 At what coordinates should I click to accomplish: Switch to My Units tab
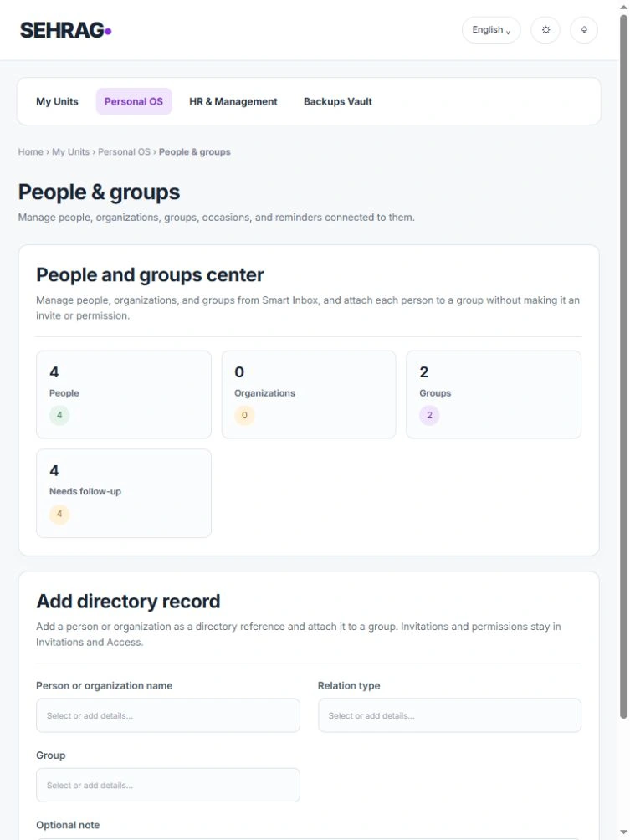point(58,101)
